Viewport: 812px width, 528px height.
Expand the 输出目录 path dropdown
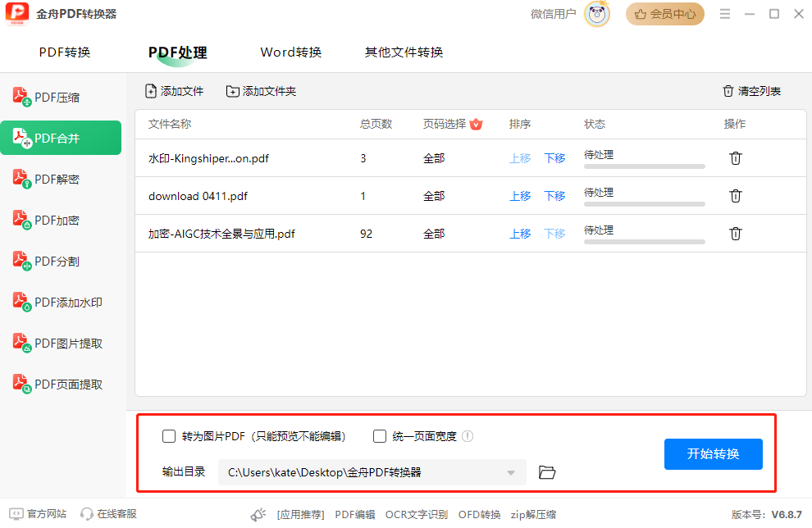point(511,472)
